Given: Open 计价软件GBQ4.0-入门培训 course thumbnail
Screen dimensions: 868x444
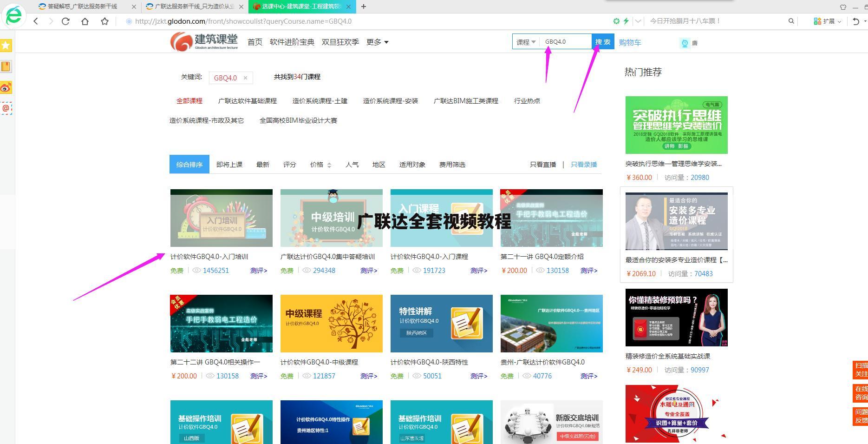Looking at the screenshot, I should [222, 218].
